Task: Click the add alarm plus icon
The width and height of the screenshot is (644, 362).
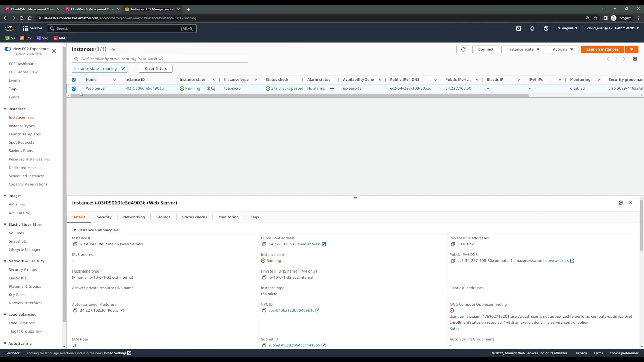Action: coord(332,89)
